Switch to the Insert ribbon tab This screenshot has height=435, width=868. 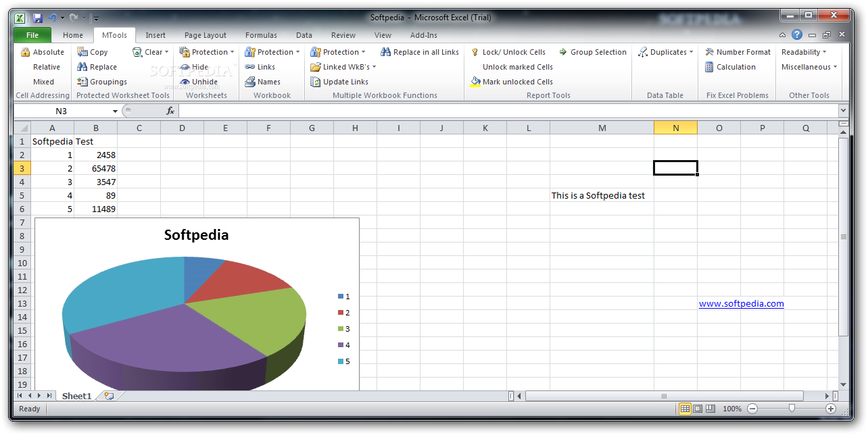(x=155, y=35)
